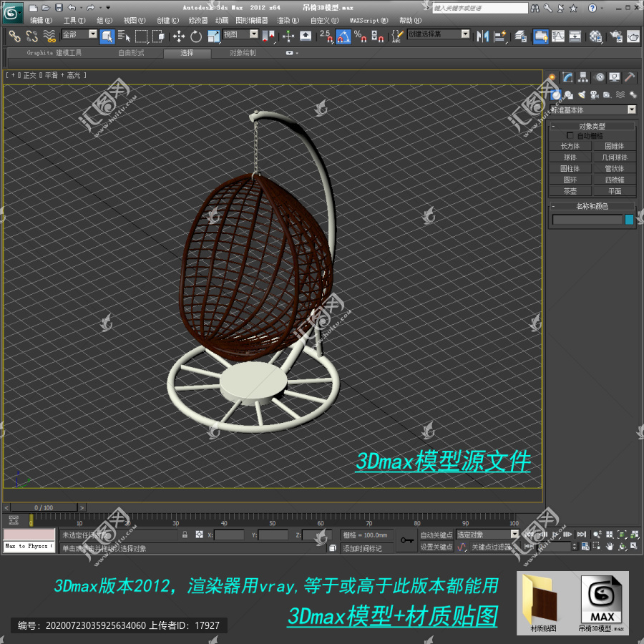Image resolution: width=644 pixels, height=644 pixels.
Task: Click the Align tool
Action: tap(500, 36)
